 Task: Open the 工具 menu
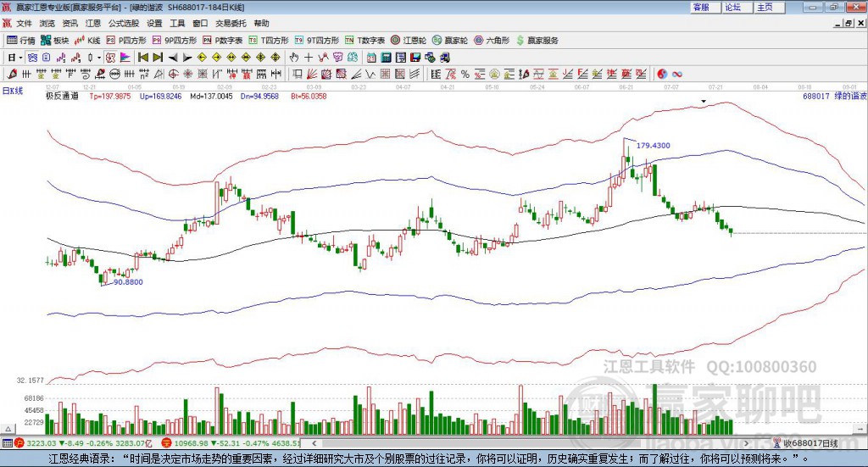point(177,23)
